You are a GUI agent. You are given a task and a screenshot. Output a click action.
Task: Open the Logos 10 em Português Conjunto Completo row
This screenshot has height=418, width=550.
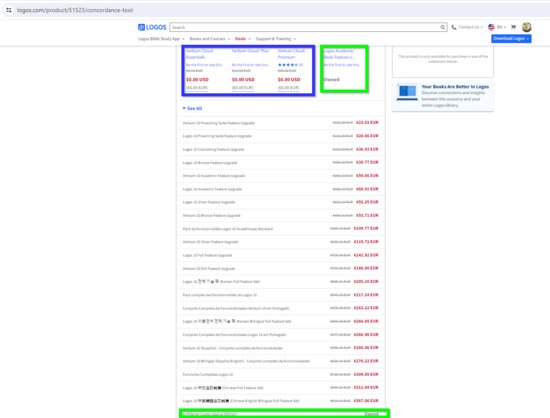[x=281, y=335]
